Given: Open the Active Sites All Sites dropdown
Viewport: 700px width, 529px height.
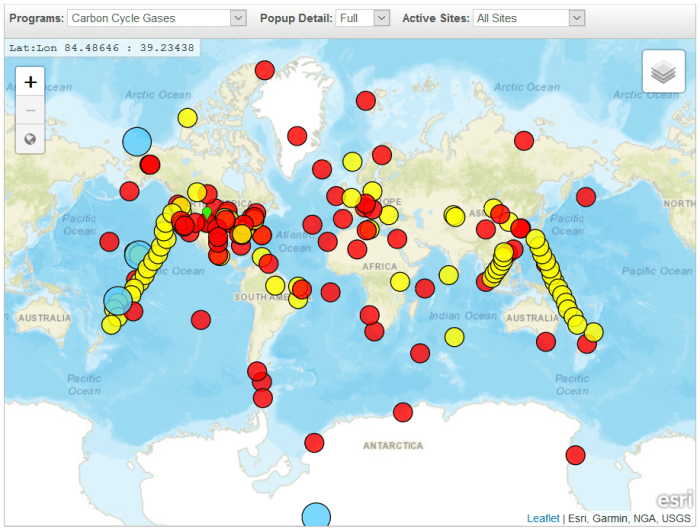Looking at the screenshot, I should pyautogui.click(x=529, y=18).
